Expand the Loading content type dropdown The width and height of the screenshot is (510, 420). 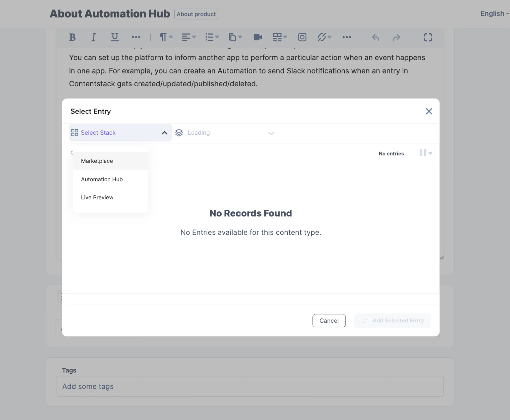(x=225, y=133)
